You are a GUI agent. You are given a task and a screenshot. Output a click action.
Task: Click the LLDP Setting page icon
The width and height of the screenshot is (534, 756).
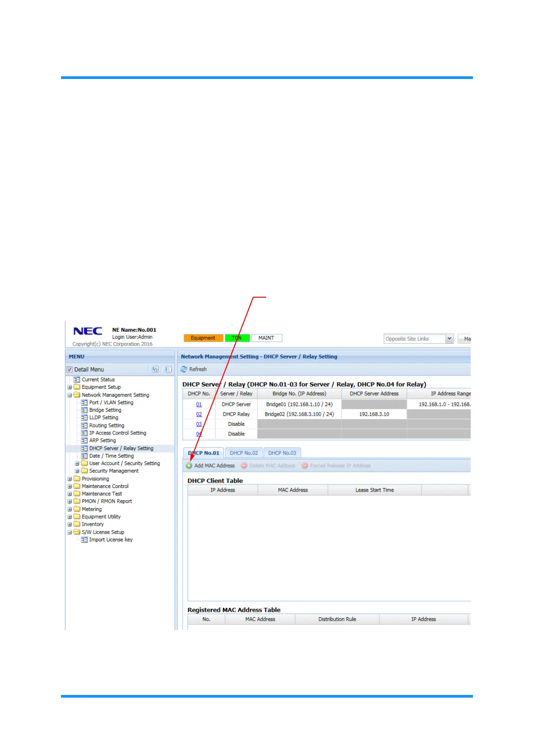point(84,418)
